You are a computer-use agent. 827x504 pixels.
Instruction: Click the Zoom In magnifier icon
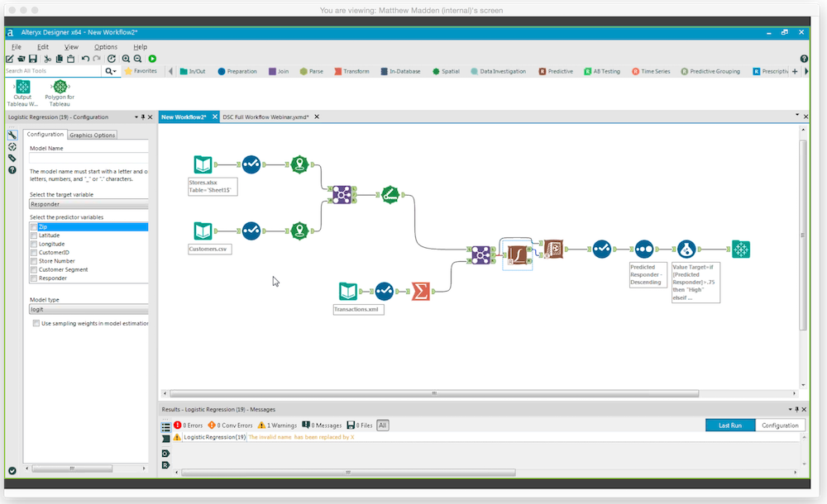pyautogui.click(x=126, y=59)
